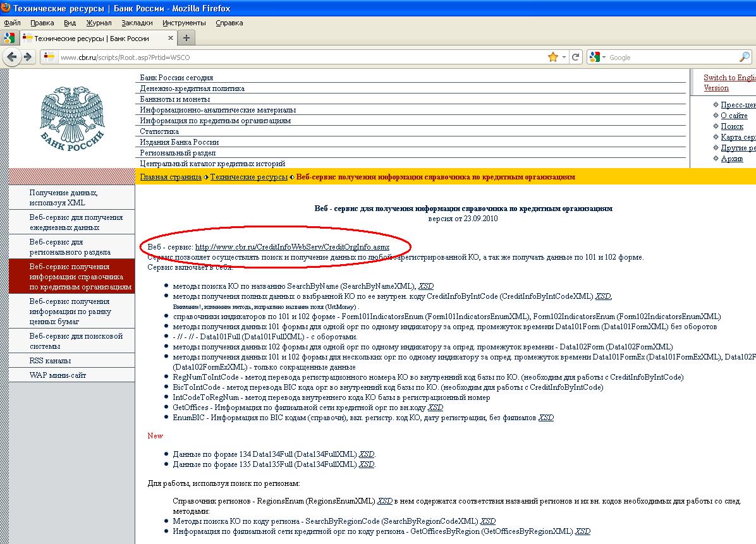Open the Закладки menu
Screen dimensions: 756x544
137,23
